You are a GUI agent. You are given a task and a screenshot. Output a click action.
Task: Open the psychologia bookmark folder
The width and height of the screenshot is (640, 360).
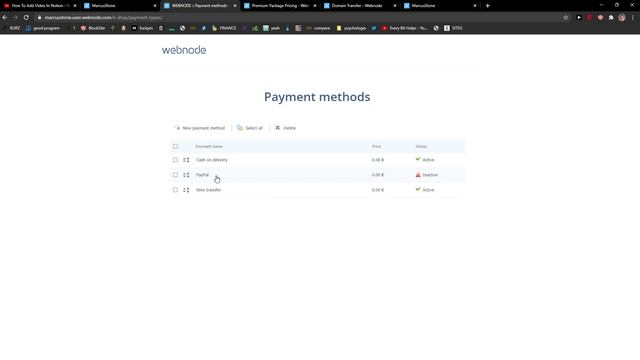pos(351,28)
